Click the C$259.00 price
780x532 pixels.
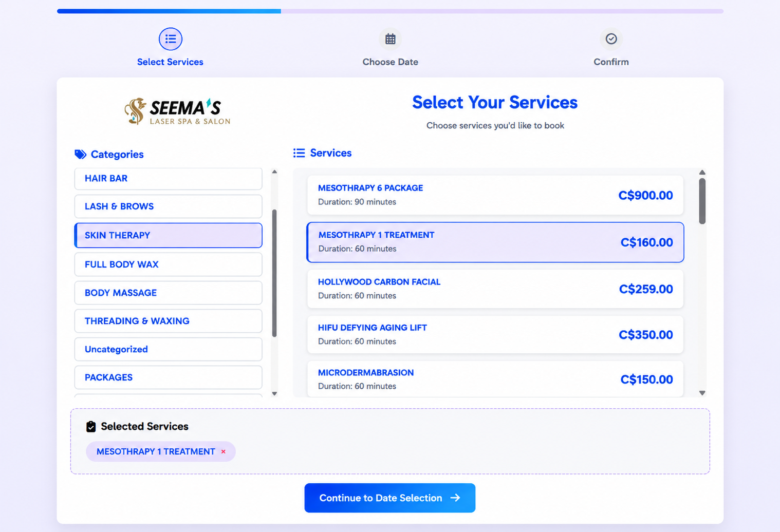646,289
